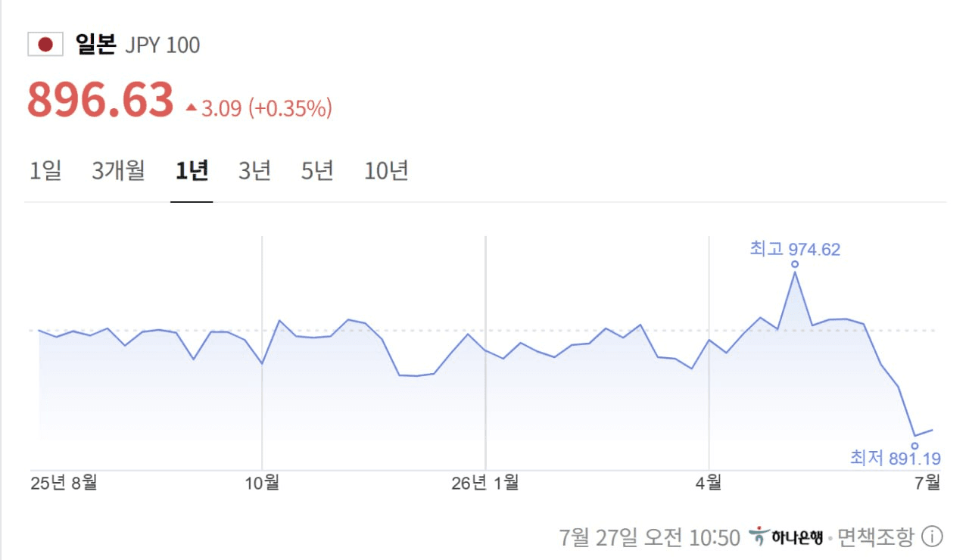Click the 896.63 exchange rate value

point(101,100)
